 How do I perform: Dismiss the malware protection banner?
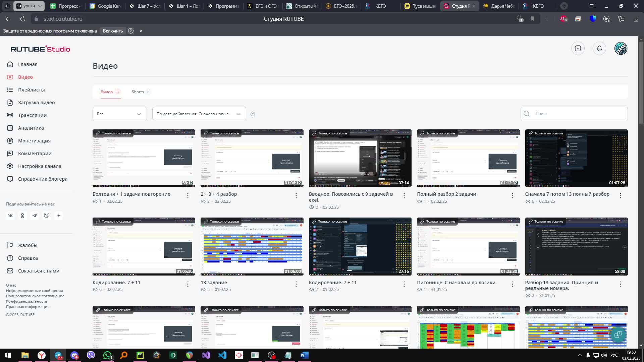point(141,31)
